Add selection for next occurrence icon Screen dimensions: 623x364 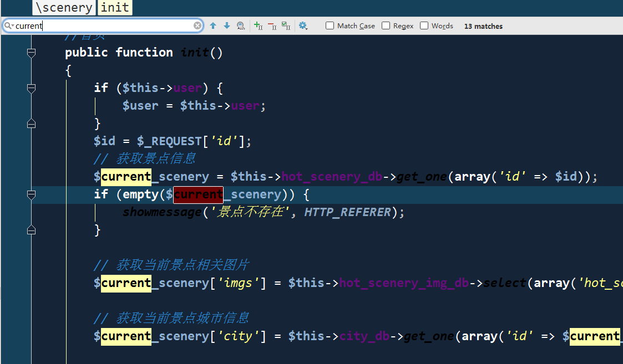[x=259, y=26]
